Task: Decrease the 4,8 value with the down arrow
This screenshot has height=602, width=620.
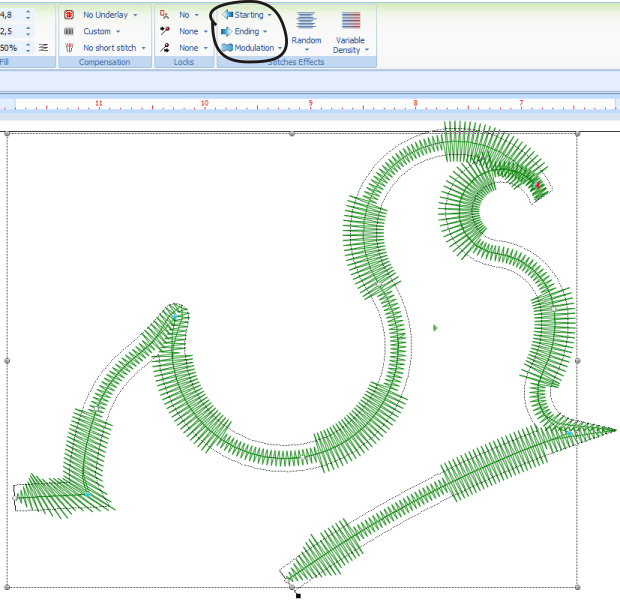Action: pos(28,18)
